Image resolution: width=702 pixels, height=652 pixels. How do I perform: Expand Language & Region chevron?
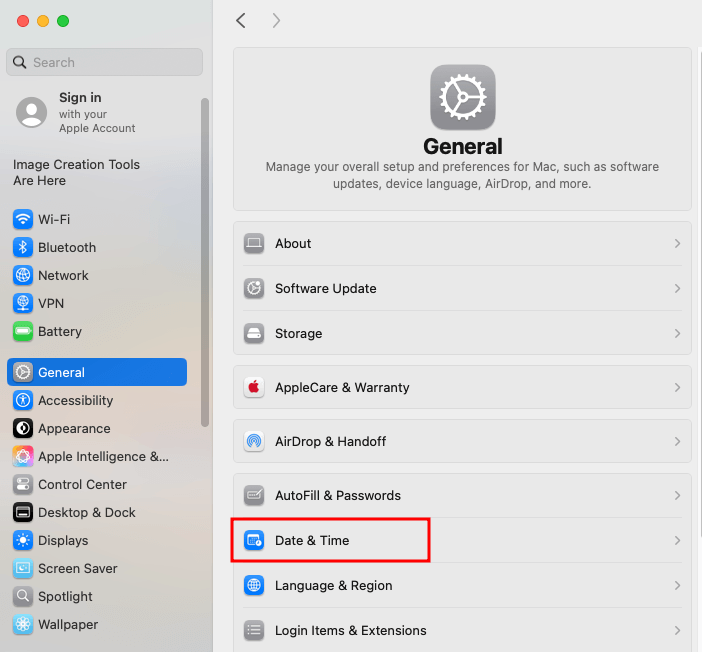click(677, 585)
